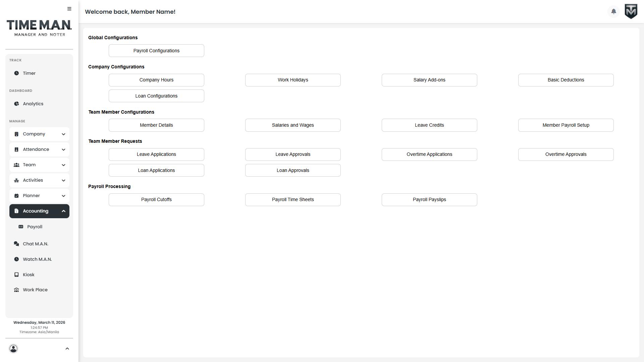
Task: Collapse the Accounting section chevron
Action: (x=63, y=211)
